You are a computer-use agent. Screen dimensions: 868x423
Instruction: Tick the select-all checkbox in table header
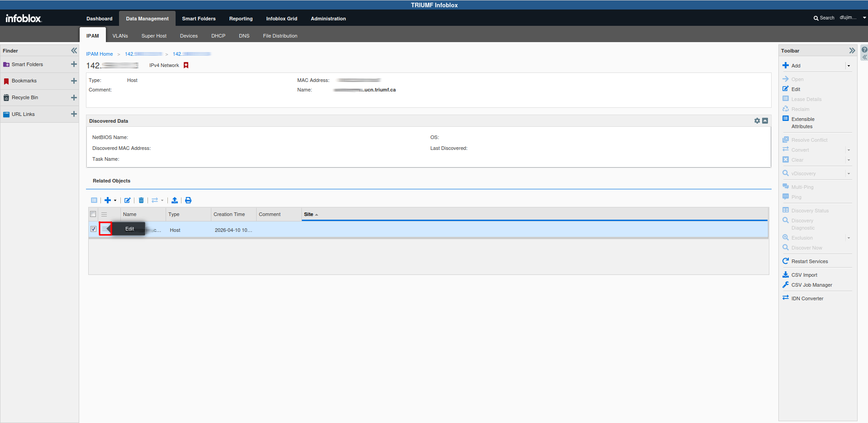click(93, 214)
